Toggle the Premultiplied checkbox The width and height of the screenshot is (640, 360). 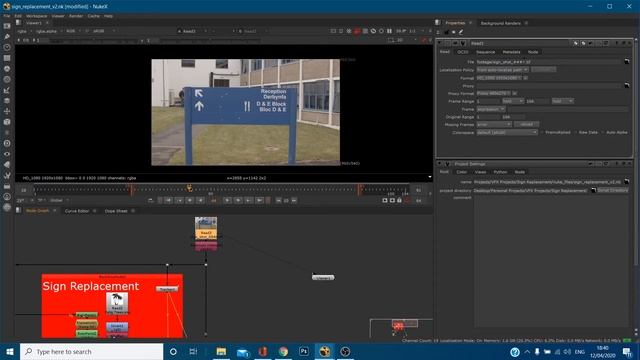(542, 132)
